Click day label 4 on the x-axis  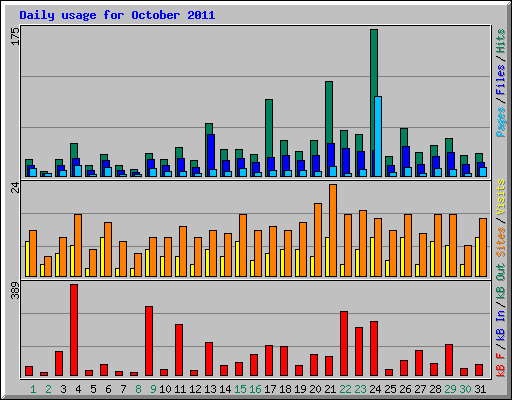click(x=78, y=389)
